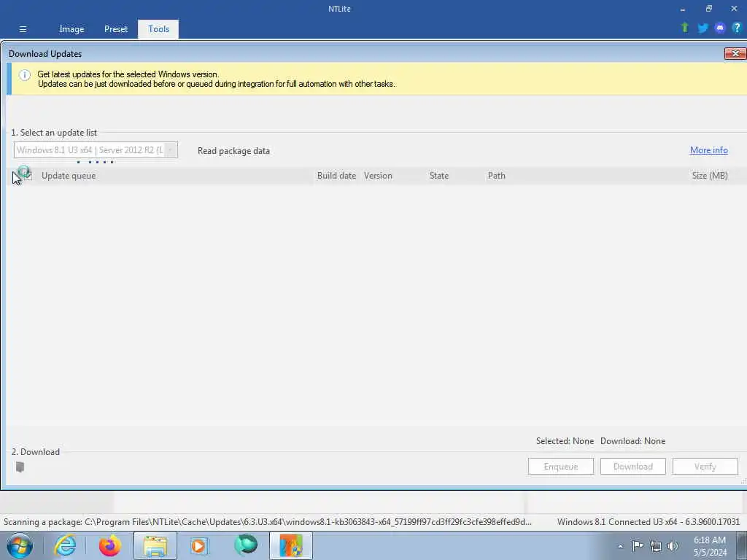This screenshot has width=747, height=560.
Task: Launch Internet Explorer from taskbar
Action: point(65,545)
